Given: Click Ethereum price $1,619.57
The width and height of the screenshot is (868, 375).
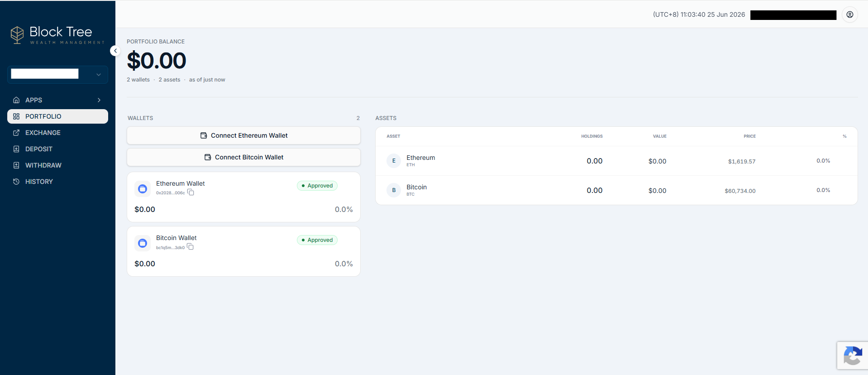Looking at the screenshot, I should (741, 162).
